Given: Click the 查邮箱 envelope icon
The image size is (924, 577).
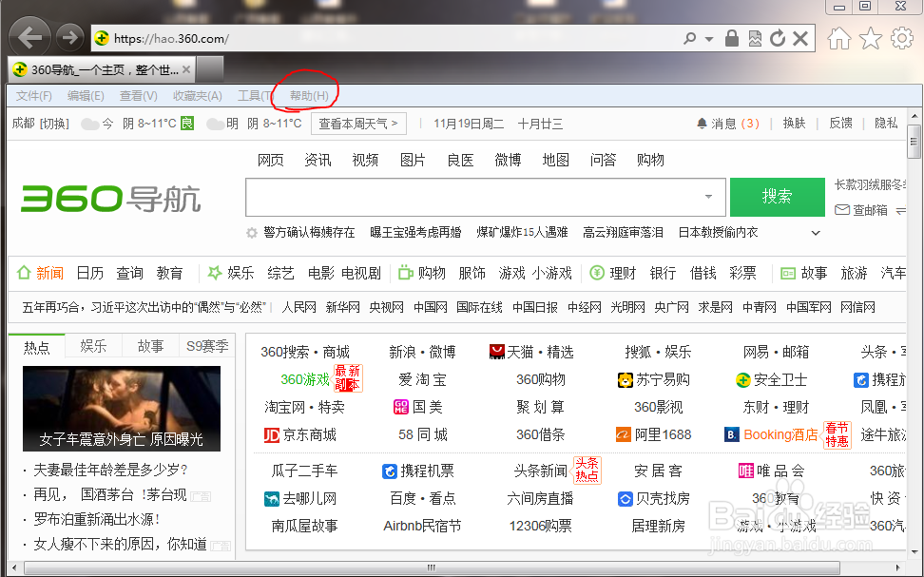Looking at the screenshot, I should 842,210.
